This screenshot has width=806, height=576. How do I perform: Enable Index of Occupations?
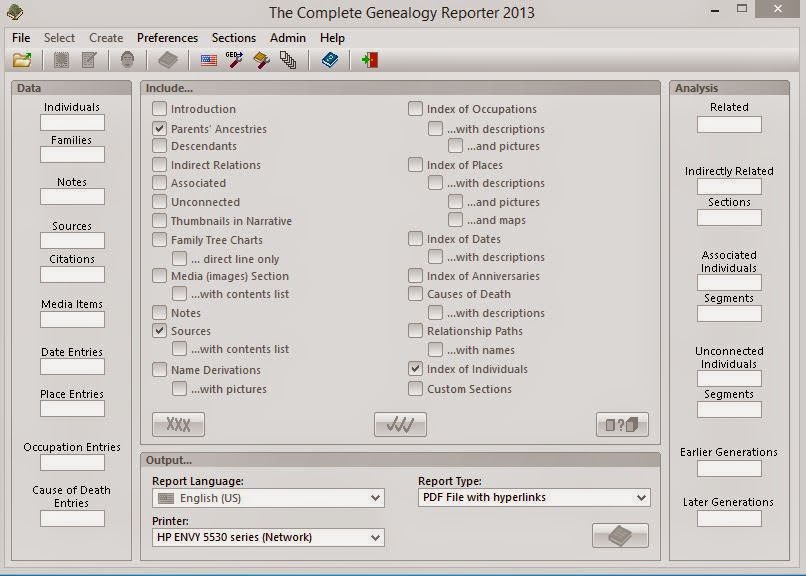[x=415, y=108]
